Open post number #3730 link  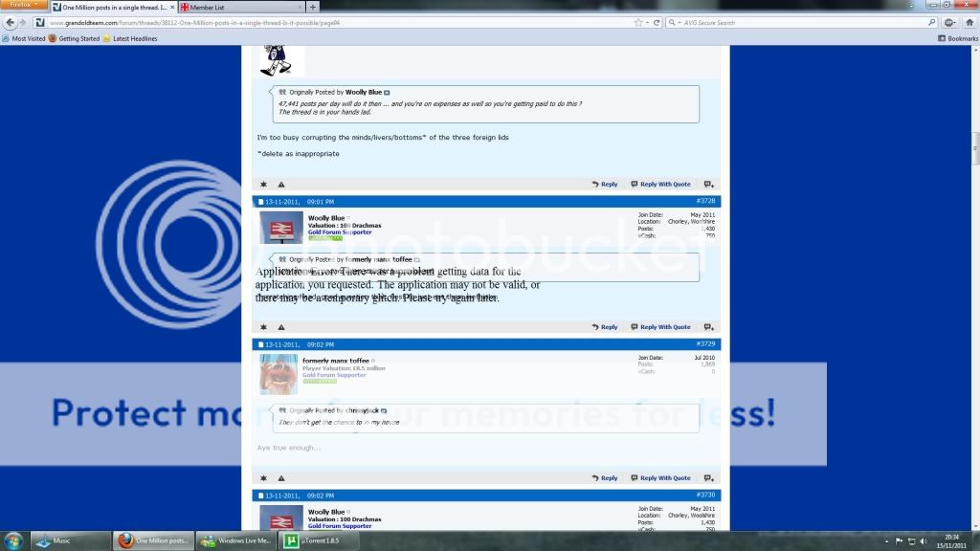(x=705, y=495)
